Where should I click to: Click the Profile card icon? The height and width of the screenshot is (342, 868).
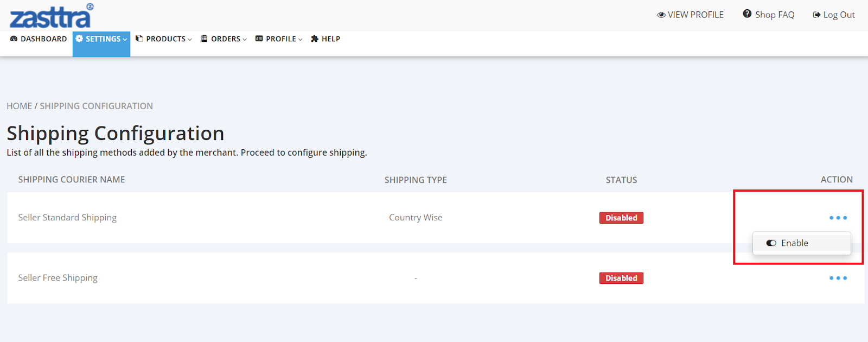tap(259, 39)
